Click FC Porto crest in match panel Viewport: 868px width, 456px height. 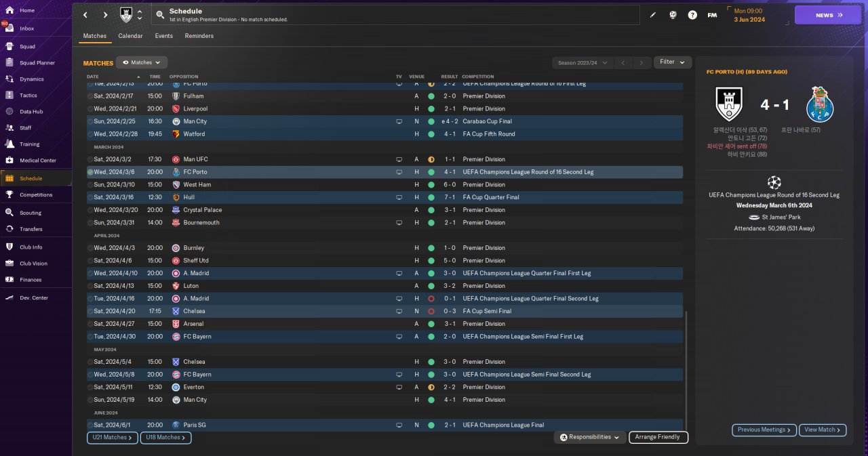click(x=821, y=105)
